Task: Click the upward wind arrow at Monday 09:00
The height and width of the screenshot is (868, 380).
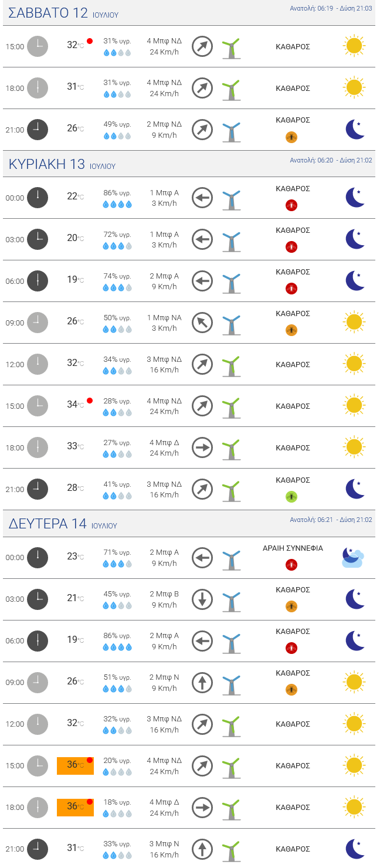Action: pyautogui.click(x=202, y=683)
